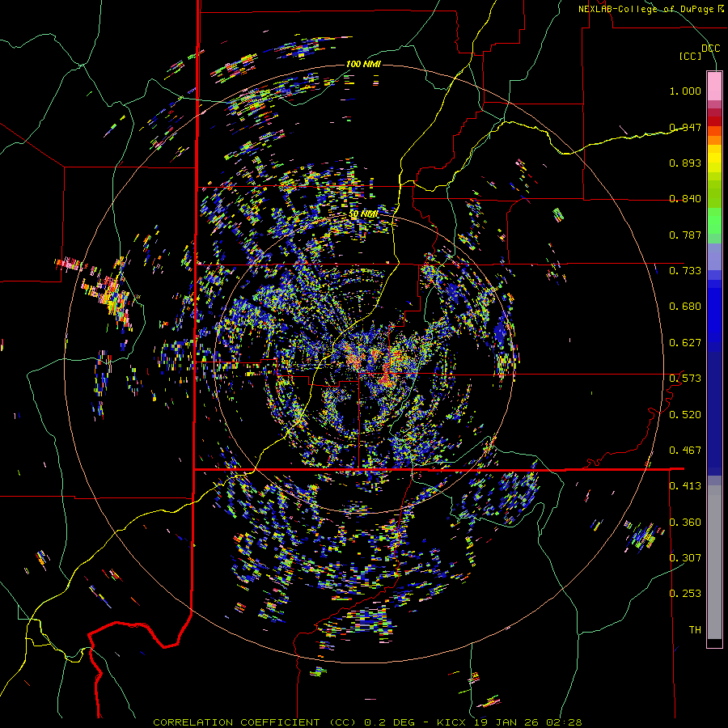Select the 0.467 scale value
The image size is (728, 728).
coord(685,451)
